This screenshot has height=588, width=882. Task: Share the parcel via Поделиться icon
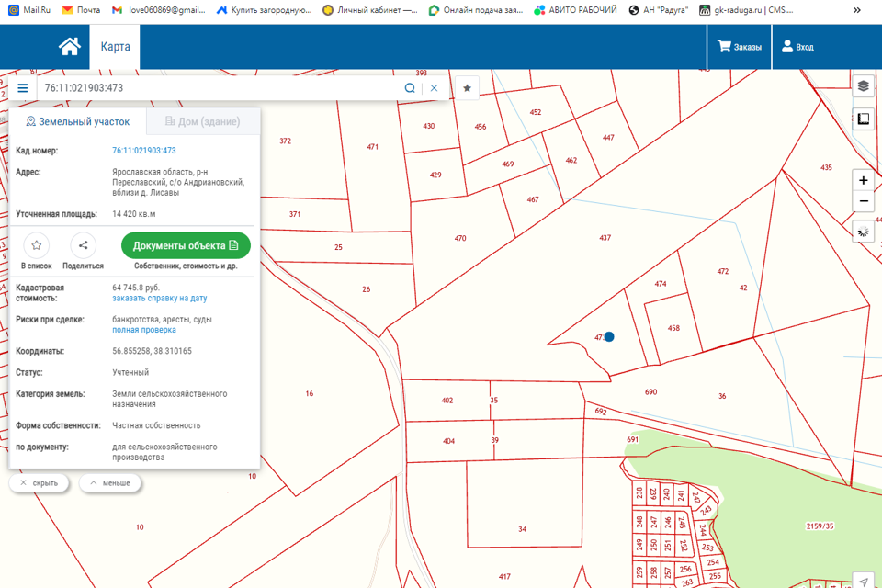[x=83, y=245]
